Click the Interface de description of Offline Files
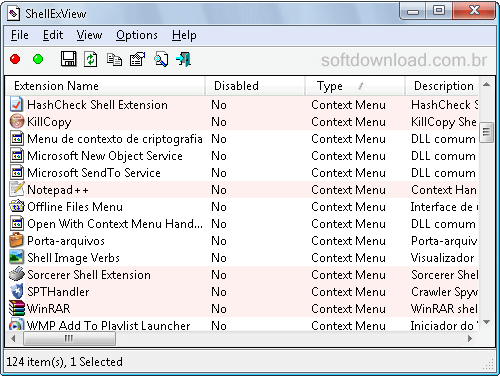 [444, 207]
